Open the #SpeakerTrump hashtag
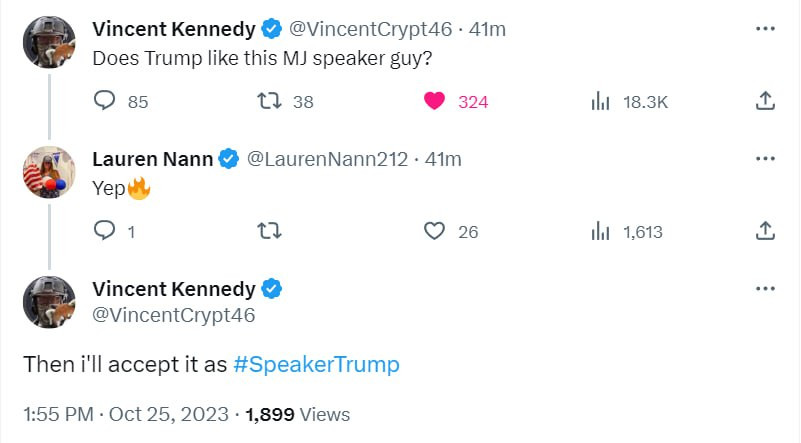801x443 pixels. pyautogui.click(x=316, y=365)
